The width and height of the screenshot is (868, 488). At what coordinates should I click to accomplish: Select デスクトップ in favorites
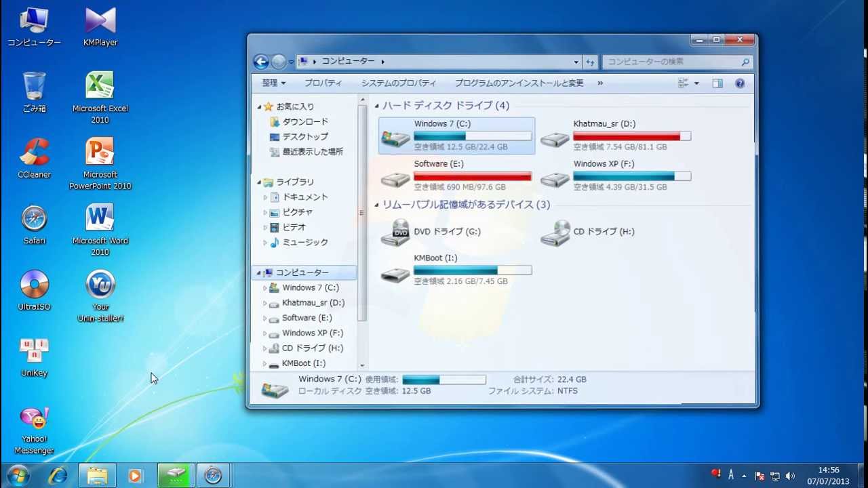point(305,137)
